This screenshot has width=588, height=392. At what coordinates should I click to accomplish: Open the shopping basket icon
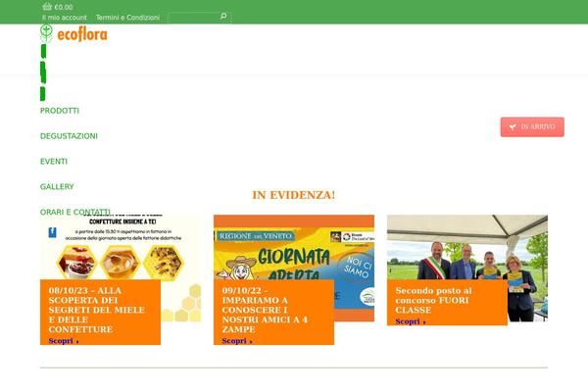coord(47,7)
